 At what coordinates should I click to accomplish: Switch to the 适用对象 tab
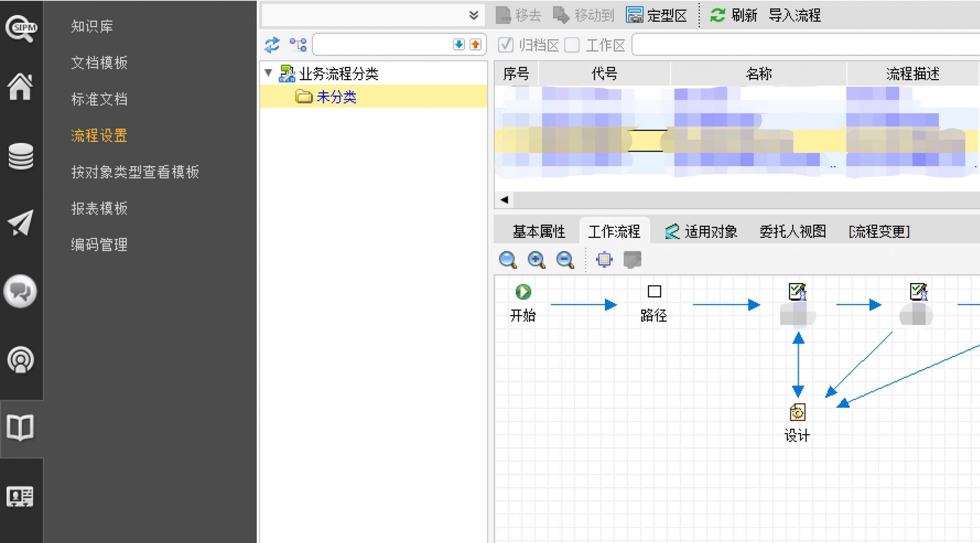[701, 232]
